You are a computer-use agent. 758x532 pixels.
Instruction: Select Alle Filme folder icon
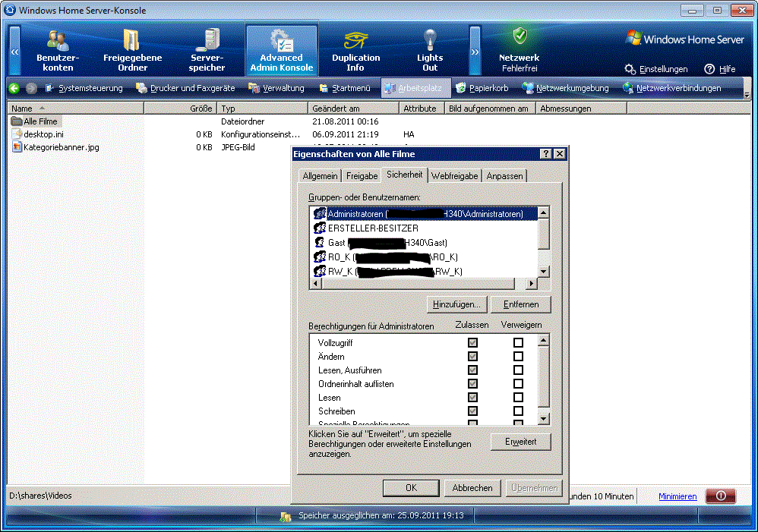coord(17,121)
